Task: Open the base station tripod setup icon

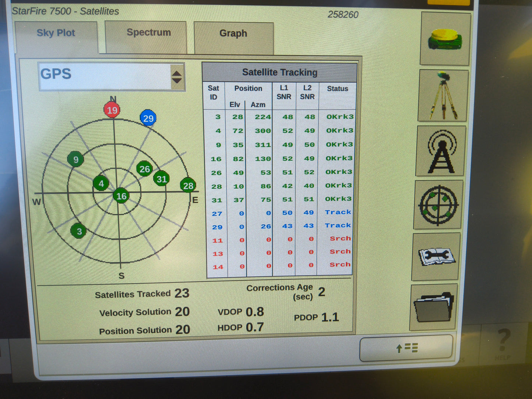Action: 444,95
